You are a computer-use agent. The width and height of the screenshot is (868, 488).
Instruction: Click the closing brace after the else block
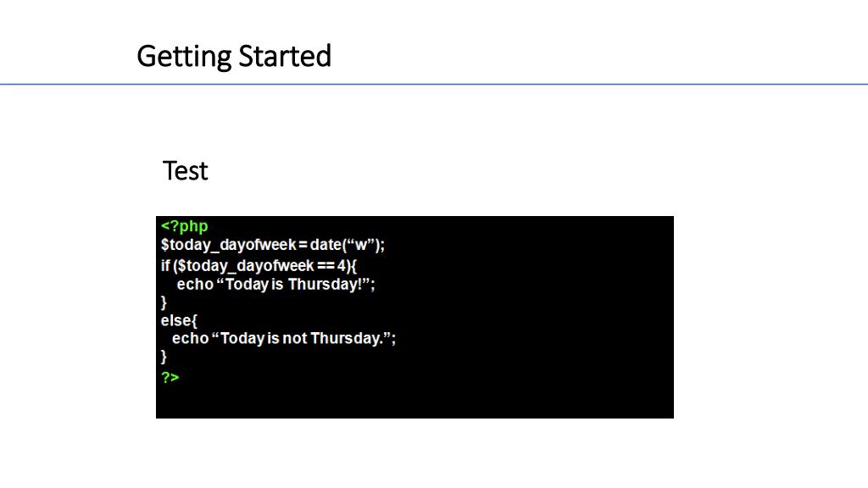point(164,357)
